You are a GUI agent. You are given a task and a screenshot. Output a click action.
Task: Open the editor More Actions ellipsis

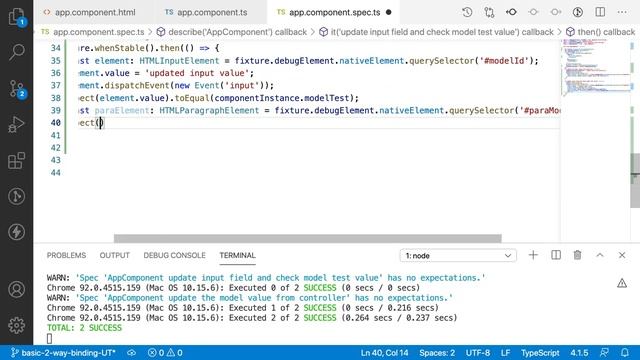click(x=622, y=12)
